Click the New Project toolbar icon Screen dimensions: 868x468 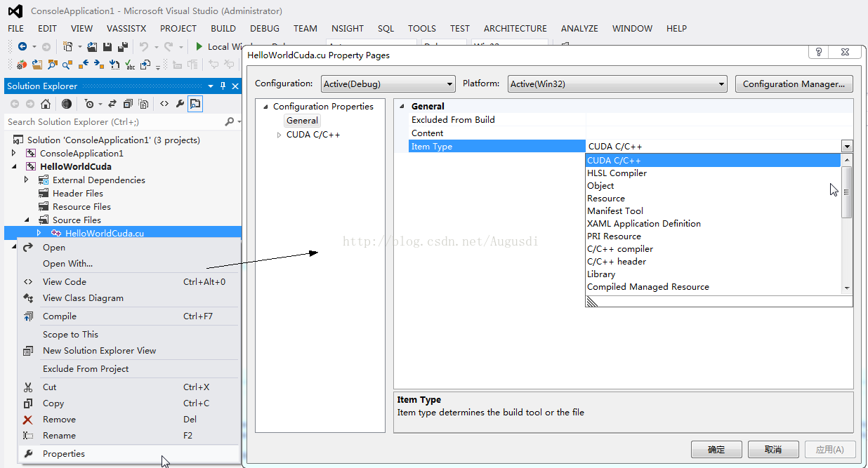coord(68,46)
